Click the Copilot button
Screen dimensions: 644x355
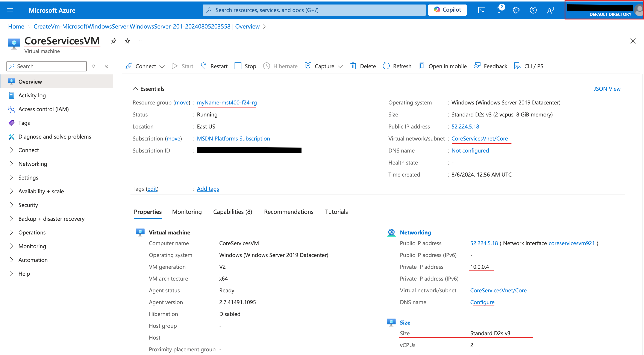pyautogui.click(x=447, y=10)
